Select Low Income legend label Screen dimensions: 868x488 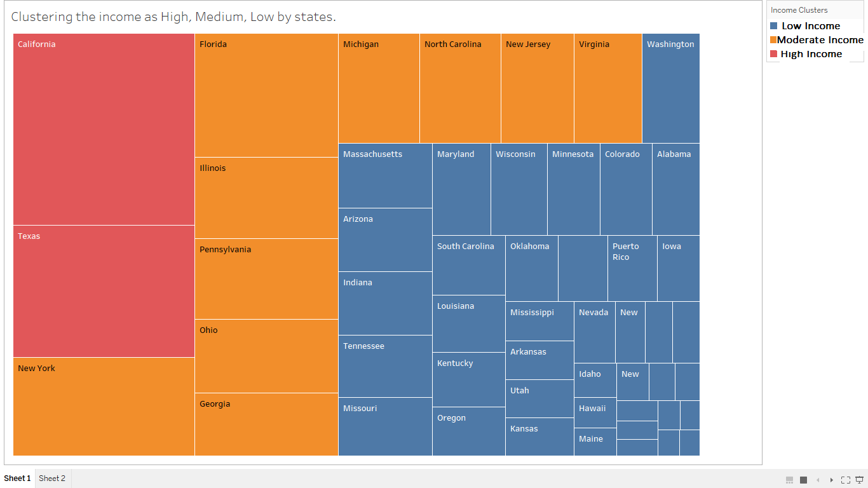pyautogui.click(x=811, y=26)
